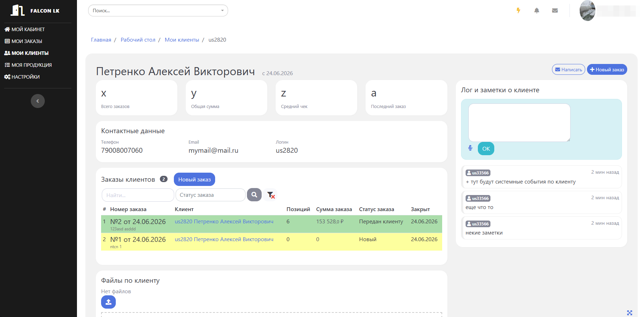Open НАСТРОЙКИ in sidebar
644x317 pixels.
click(22, 77)
